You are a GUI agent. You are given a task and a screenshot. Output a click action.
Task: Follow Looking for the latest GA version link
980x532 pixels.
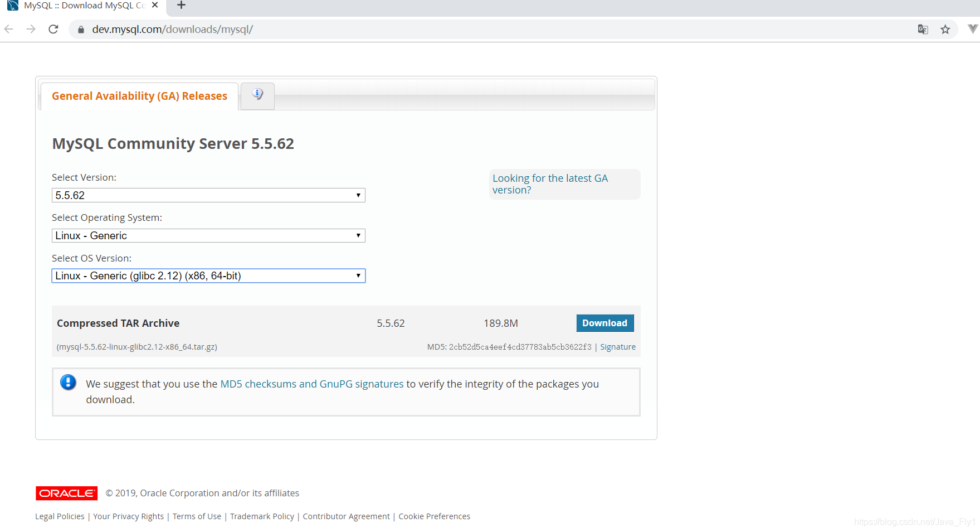pos(550,184)
